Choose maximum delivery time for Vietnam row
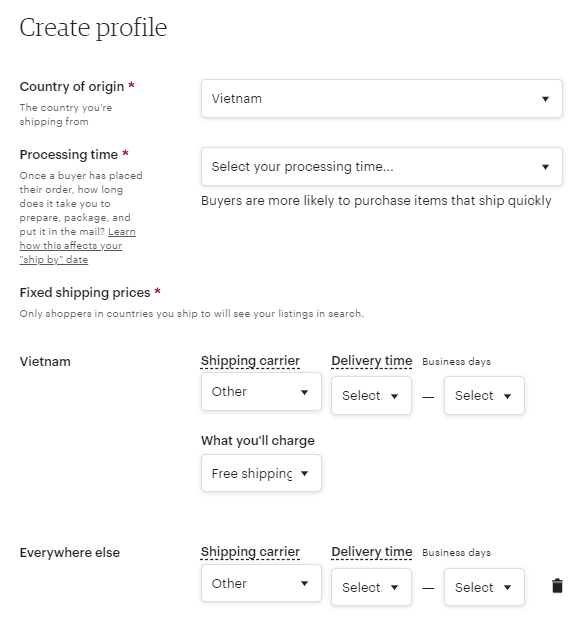586x618 pixels. point(484,395)
